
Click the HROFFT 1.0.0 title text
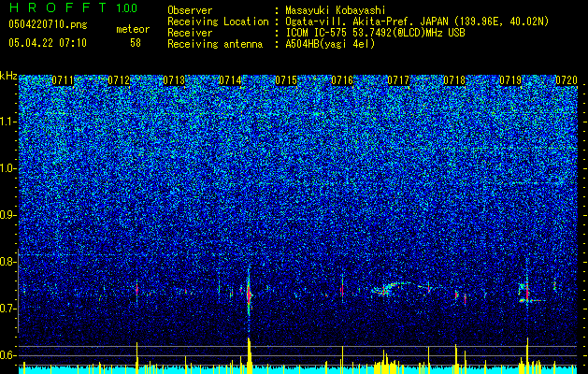point(73,7)
